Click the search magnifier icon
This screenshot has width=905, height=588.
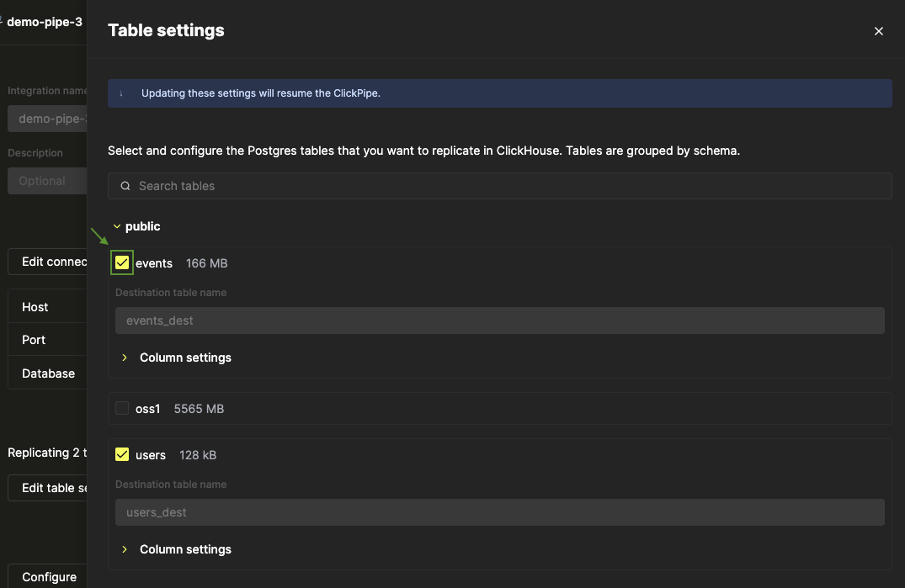coord(125,186)
